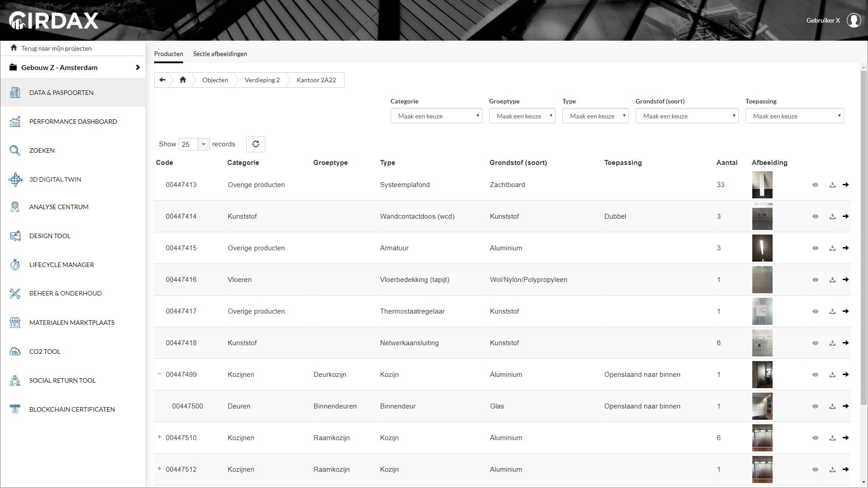Image resolution: width=868 pixels, height=488 pixels.
Task: Click the Social Return Tool icon
Action: click(15, 380)
